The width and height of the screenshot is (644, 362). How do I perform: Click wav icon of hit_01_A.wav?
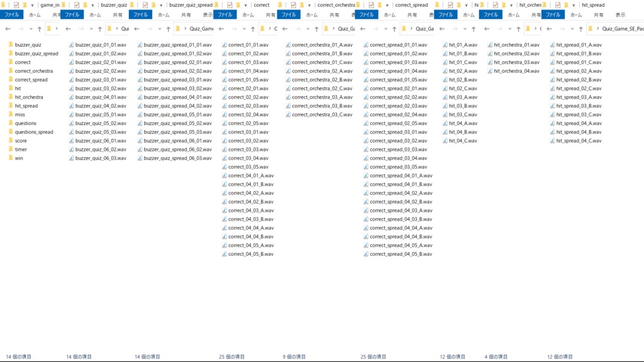click(x=445, y=45)
